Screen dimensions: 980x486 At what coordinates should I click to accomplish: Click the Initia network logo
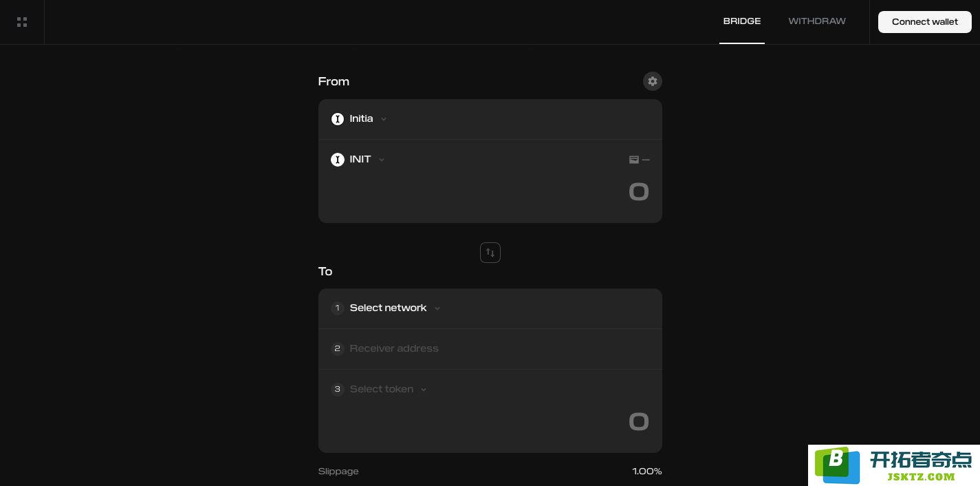point(337,119)
